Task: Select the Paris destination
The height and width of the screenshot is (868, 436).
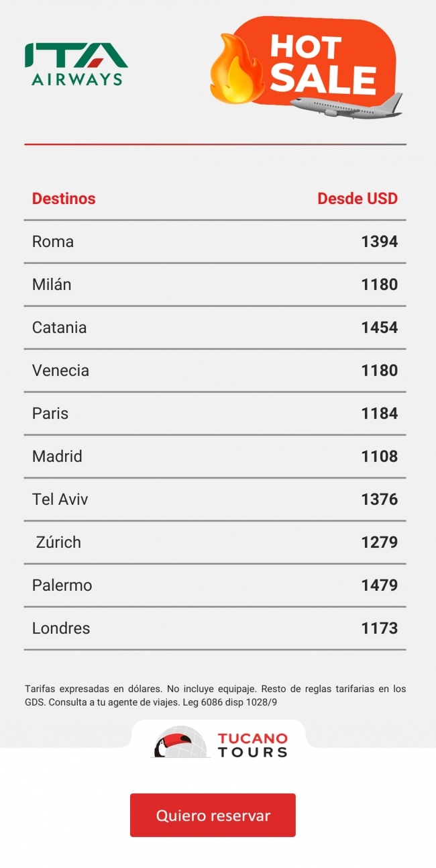Action: click(x=50, y=414)
